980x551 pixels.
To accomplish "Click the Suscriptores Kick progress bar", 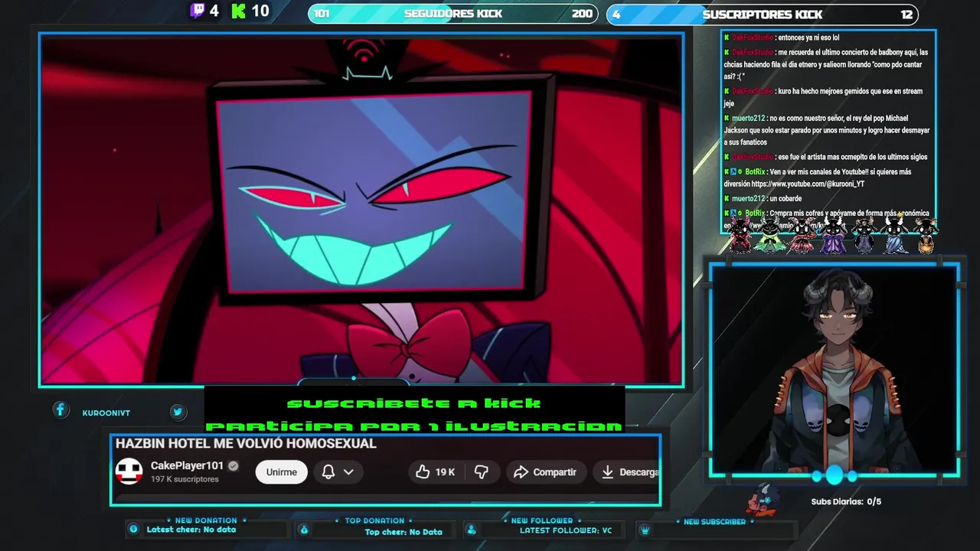I will pos(762,14).
